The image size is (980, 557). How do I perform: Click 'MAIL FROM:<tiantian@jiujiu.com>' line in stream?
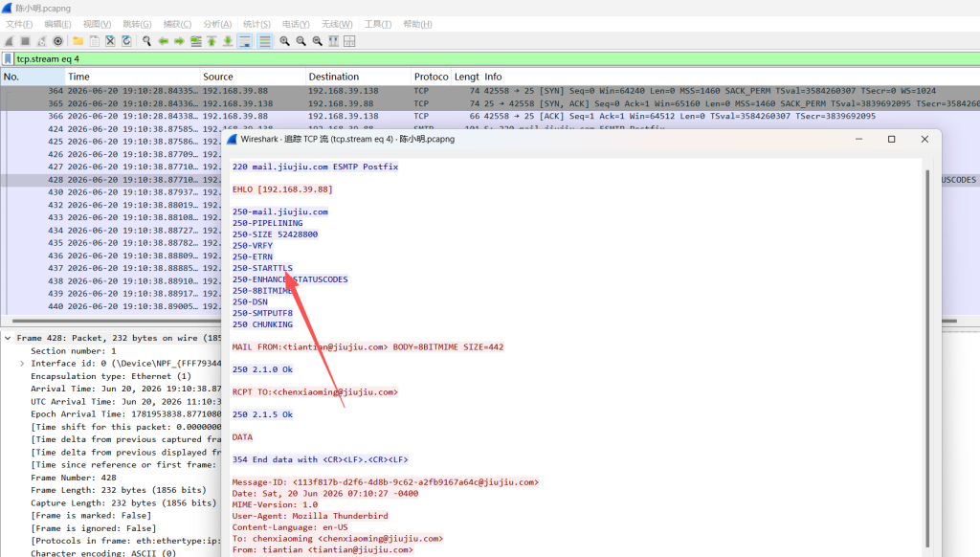(x=367, y=347)
